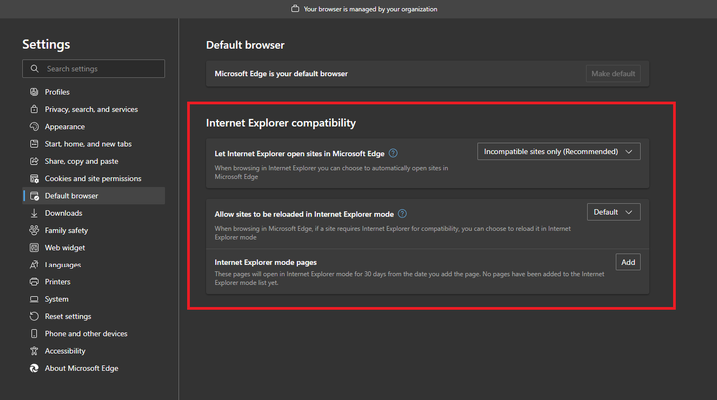Click 'Internet Explorer mode pages' label
717x400 pixels.
pyautogui.click(x=266, y=262)
